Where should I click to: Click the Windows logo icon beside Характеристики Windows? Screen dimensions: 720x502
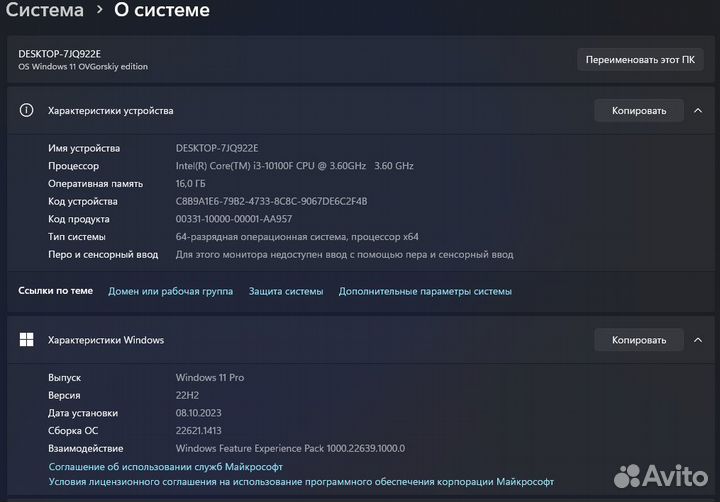[26, 339]
